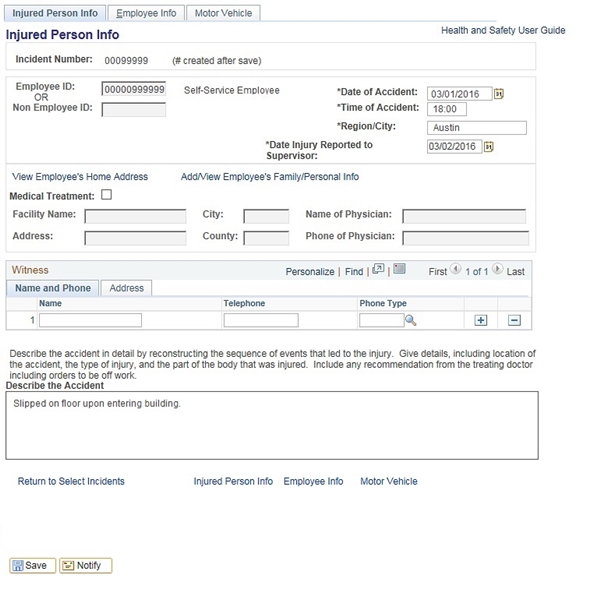Select the Witness Address tab
The width and height of the screenshot is (600, 599).
126,288
